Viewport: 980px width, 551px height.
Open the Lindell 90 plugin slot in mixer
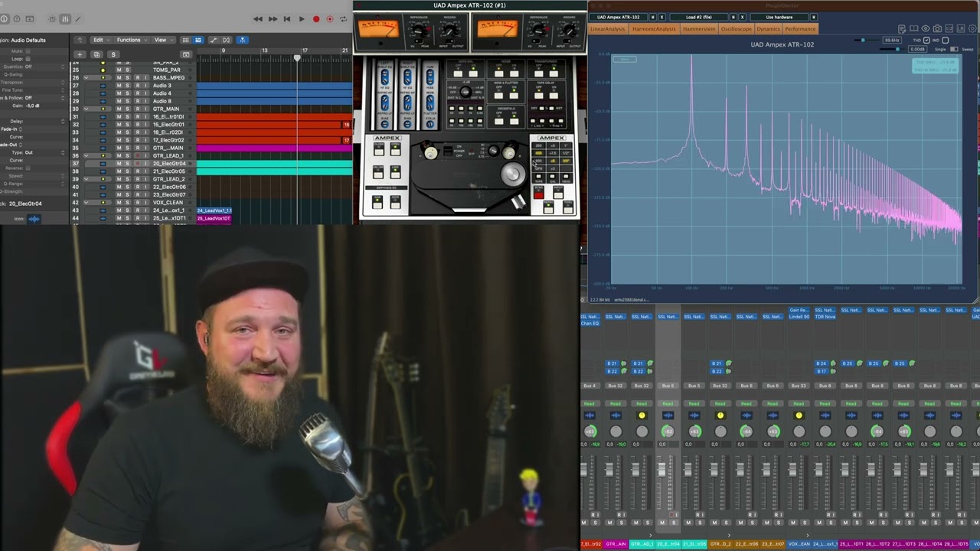pyautogui.click(x=799, y=316)
